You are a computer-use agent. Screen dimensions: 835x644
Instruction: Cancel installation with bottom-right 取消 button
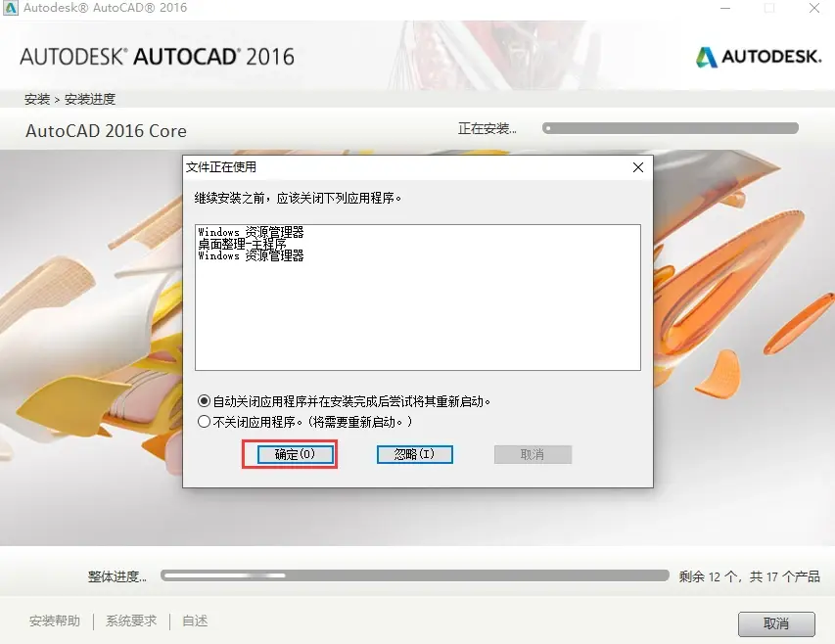(x=776, y=623)
